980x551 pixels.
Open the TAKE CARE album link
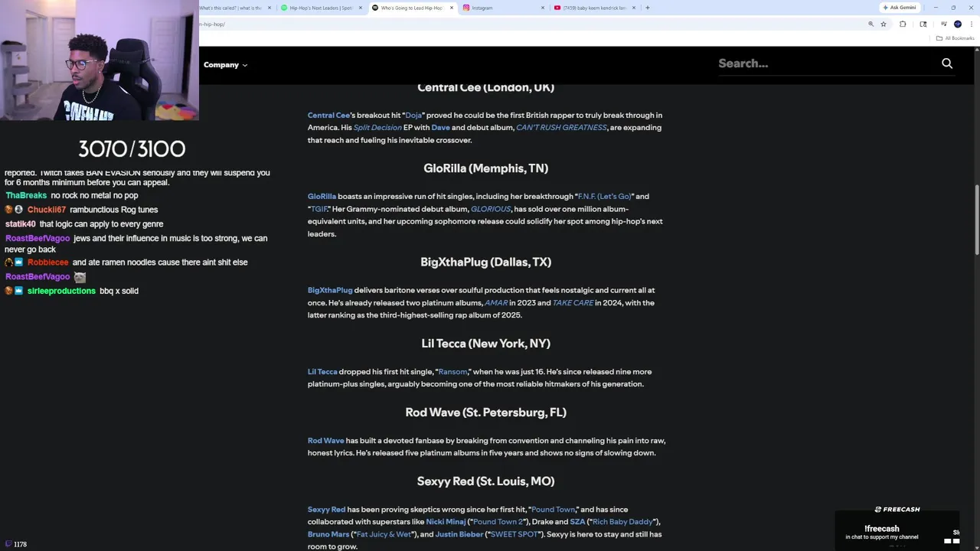(573, 303)
